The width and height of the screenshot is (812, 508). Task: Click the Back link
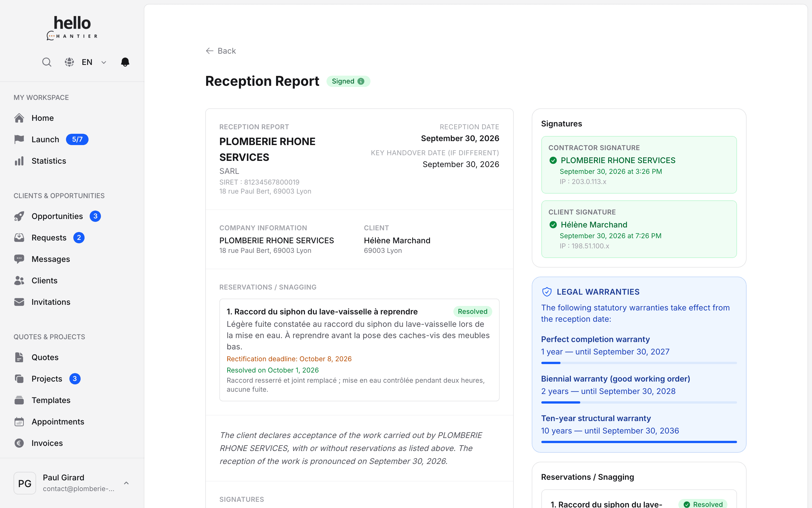pyautogui.click(x=221, y=51)
